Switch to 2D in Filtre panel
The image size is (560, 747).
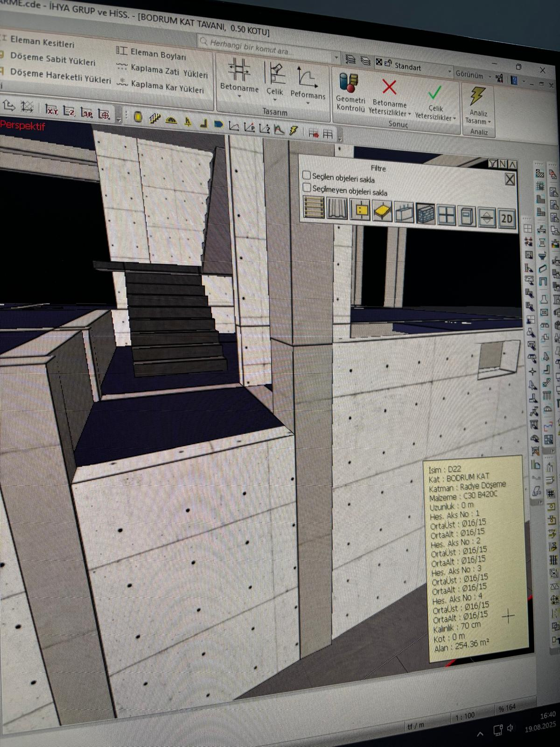506,219
